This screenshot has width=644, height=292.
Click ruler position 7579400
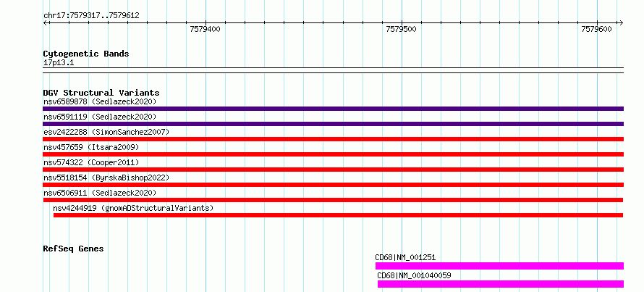(206, 29)
